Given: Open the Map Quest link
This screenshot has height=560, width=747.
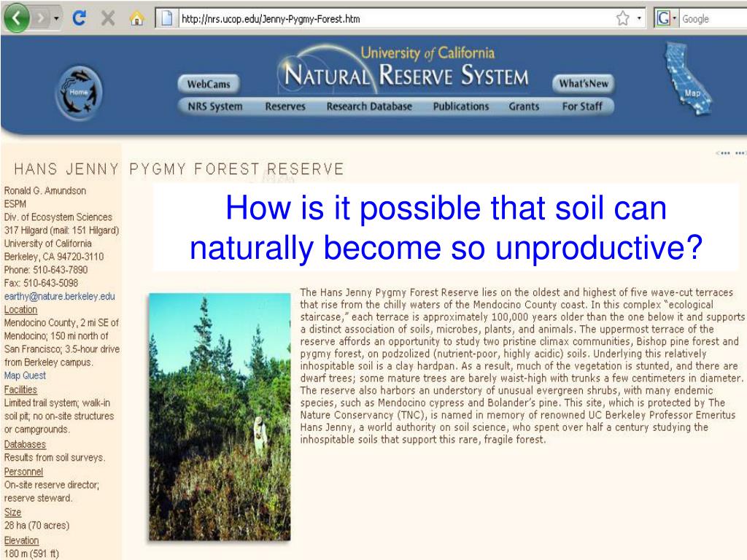Looking at the screenshot, I should pos(26,376).
